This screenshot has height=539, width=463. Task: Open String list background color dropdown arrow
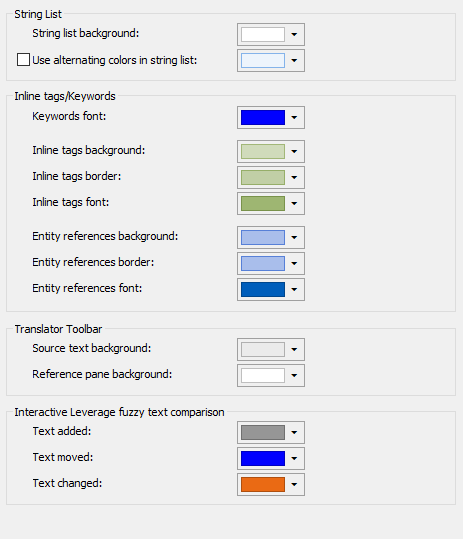coord(294,34)
